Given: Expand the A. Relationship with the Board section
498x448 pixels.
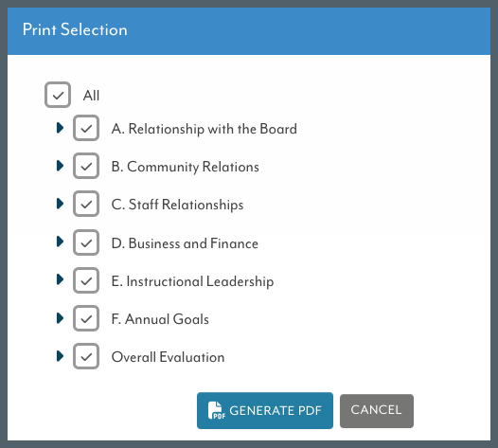Looking at the screenshot, I should [60, 128].
